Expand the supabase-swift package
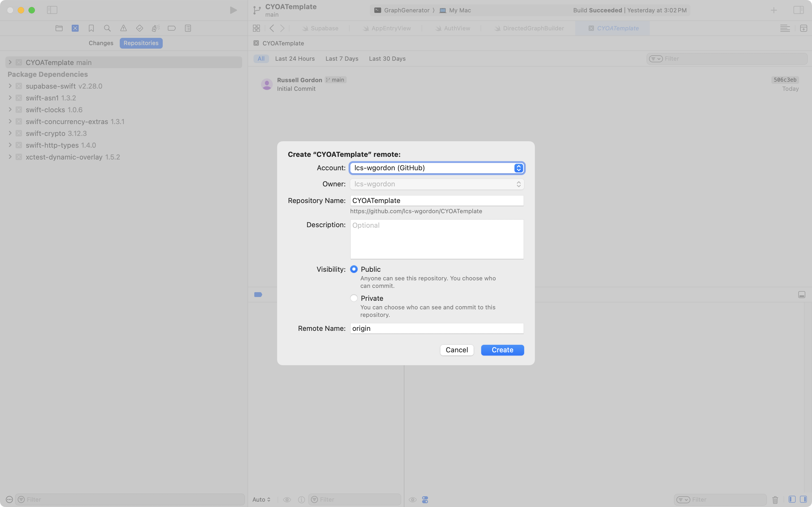Screen dimensions: 812x507 10,86
